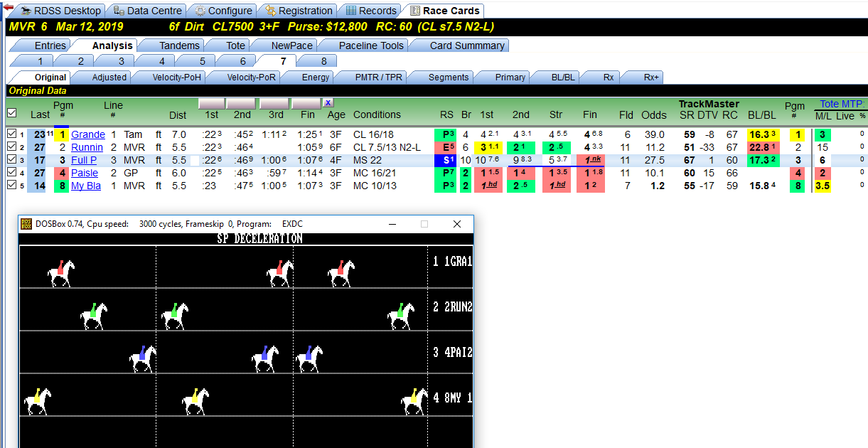This screenshot has width=868, height=448.
Task: Click the Odds column header
Action: point(654,114)
